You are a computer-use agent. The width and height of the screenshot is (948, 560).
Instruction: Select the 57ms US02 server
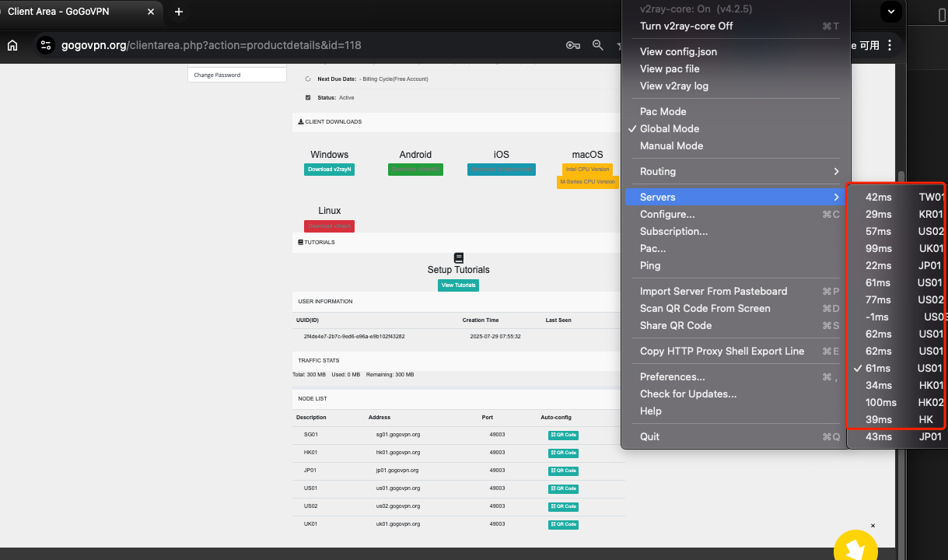pos(897,231)
